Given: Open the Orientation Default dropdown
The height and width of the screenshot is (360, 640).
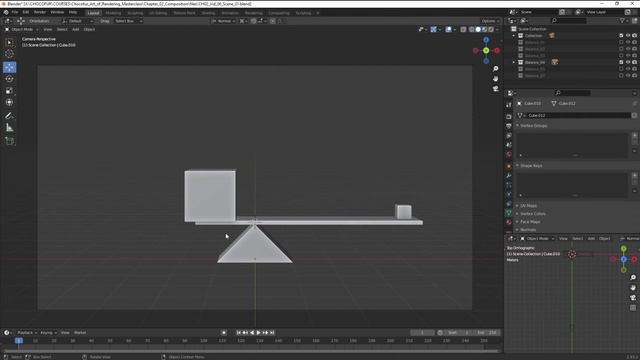Looking at the screenshot, I should point(78,21).
